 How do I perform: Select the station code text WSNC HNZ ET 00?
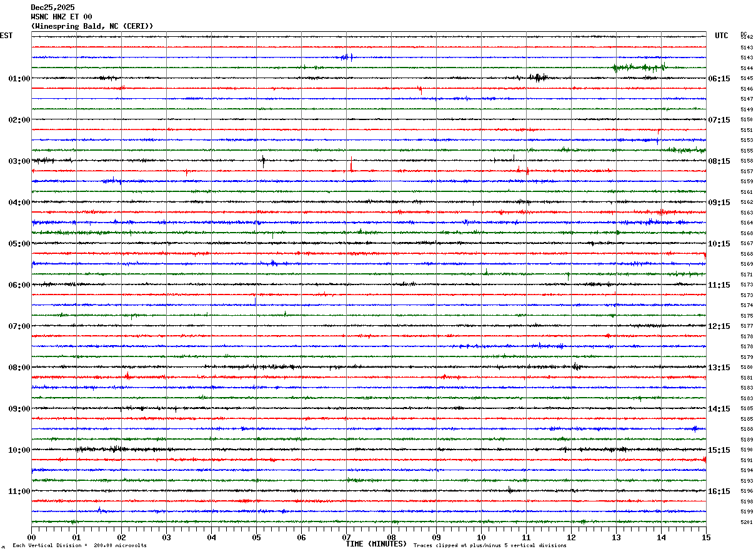61,17
